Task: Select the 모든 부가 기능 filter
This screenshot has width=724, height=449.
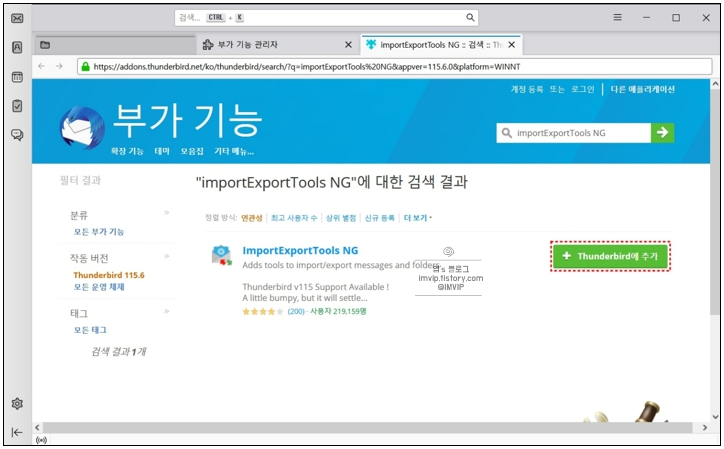Action: [x=99, y=231]
